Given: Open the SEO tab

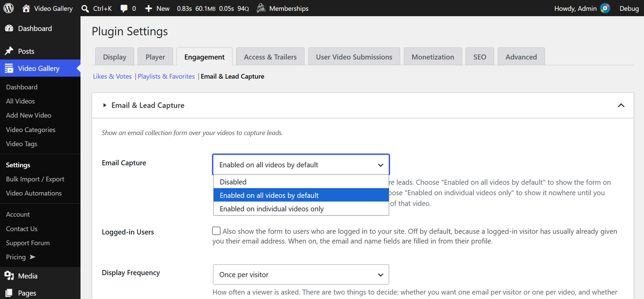Looking at the screenshot, I should pos(480,57).
